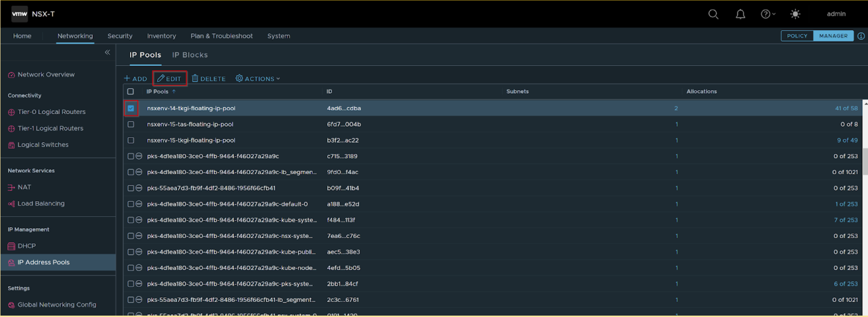The height and width of the screenshot is (317, 868).
Task: Select the nsxenv-15-tas-floating-ip-pool name
Action: pos(190,125)
